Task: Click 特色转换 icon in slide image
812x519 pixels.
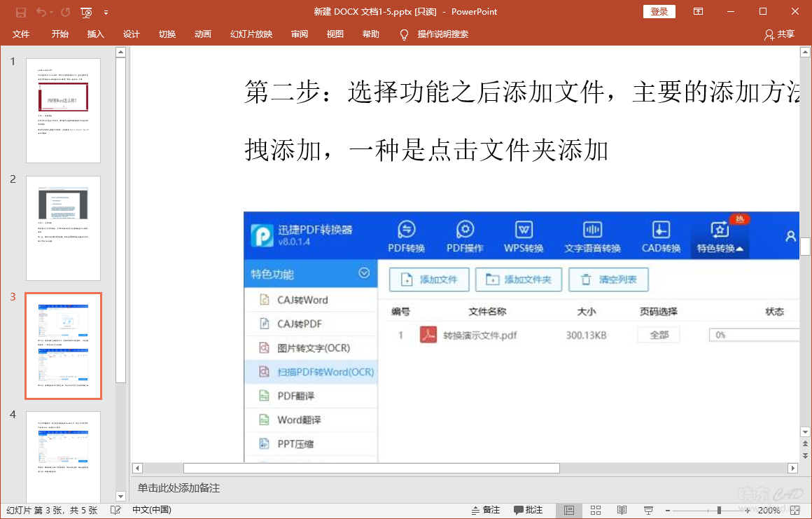Action: pos(720,236)
